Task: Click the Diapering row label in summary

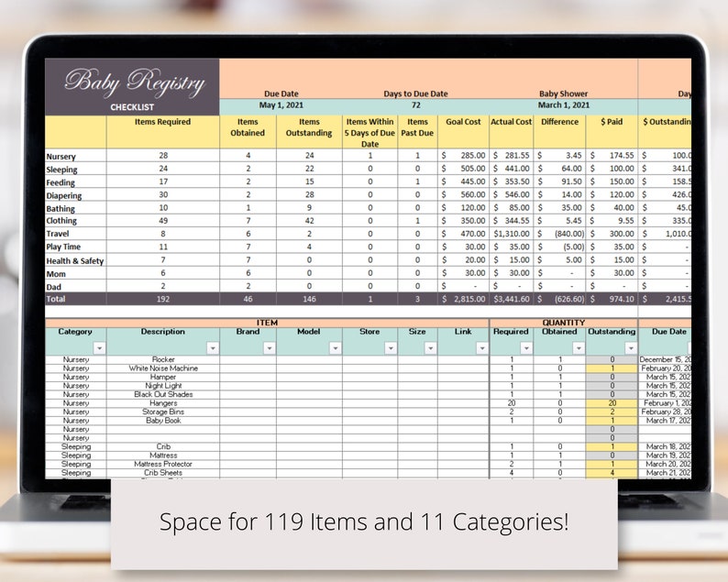Action: [x=64, y=195]
